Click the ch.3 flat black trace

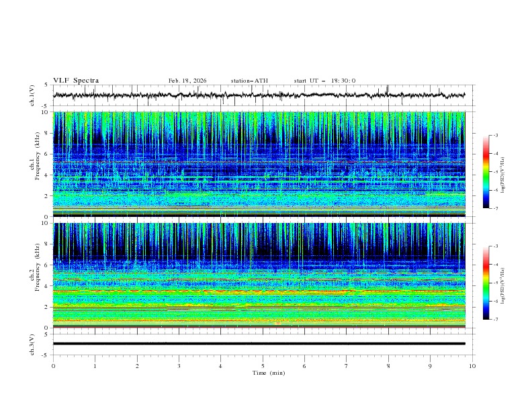click(x=259, y=344)
